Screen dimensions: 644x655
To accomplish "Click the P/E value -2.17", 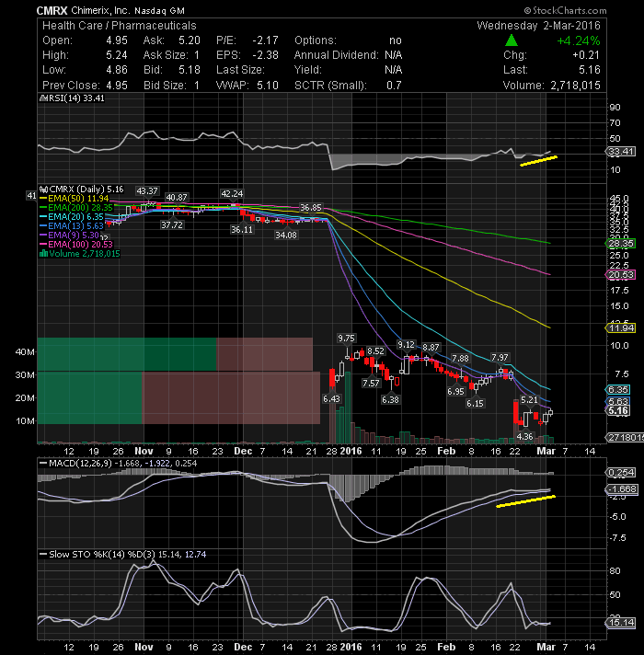I will tap(265, 40).
